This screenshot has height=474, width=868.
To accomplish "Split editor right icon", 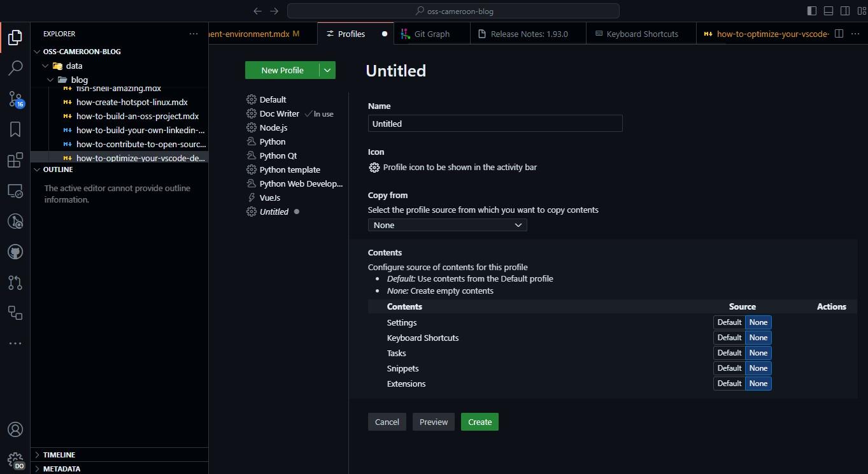I will [x=839, y=34].
